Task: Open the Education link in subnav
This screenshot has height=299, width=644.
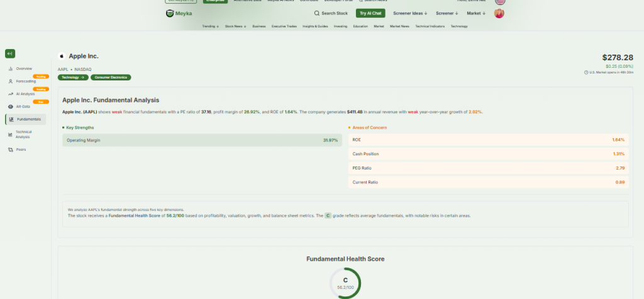Action: point(360,26)
